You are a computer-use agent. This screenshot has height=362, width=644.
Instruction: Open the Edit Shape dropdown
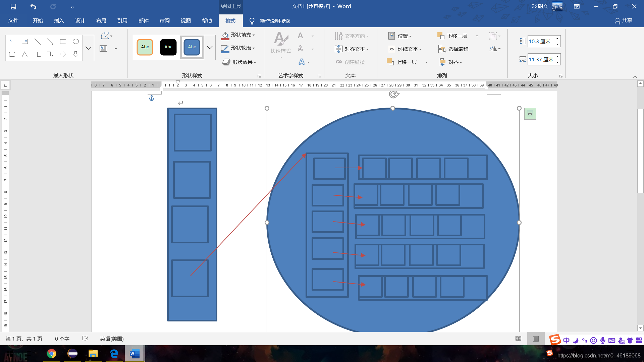107,36
